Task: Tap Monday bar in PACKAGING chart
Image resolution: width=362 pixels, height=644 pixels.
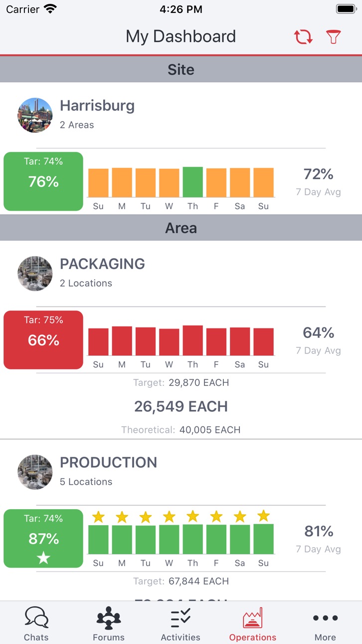Action: [122, 340]
